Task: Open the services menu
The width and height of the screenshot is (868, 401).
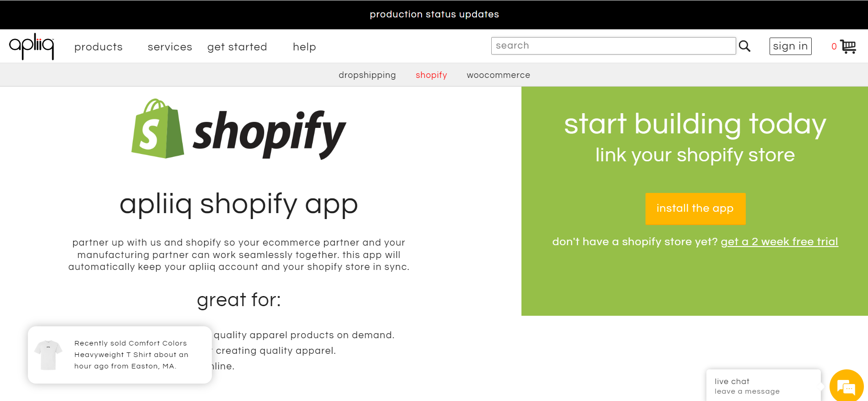Action: [x=170, y=47]
